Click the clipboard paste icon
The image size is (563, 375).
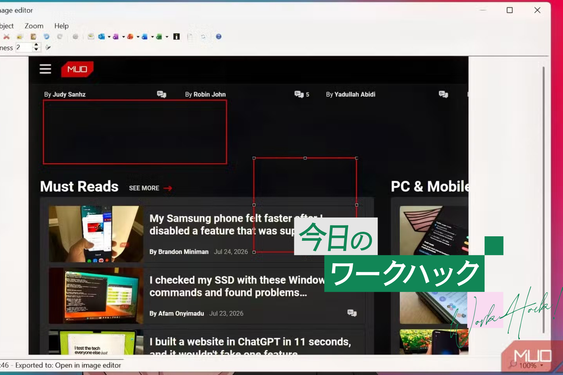click(33, 37)
